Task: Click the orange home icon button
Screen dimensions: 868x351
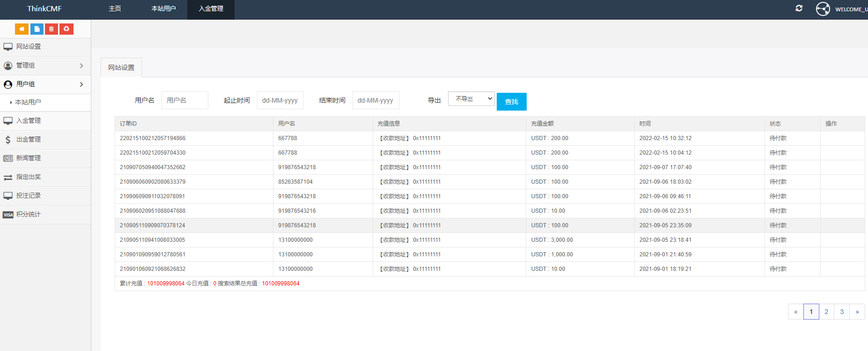Action: coord(22,29)
